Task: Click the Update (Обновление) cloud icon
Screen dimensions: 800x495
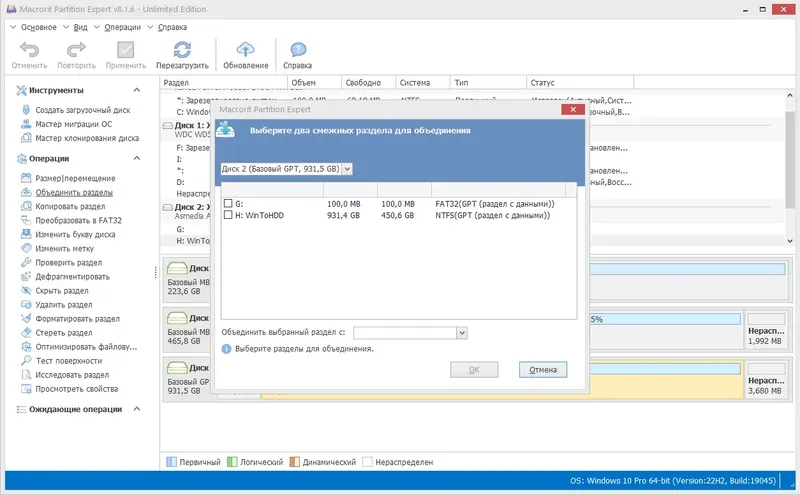Action: click(x=245, y=50)
